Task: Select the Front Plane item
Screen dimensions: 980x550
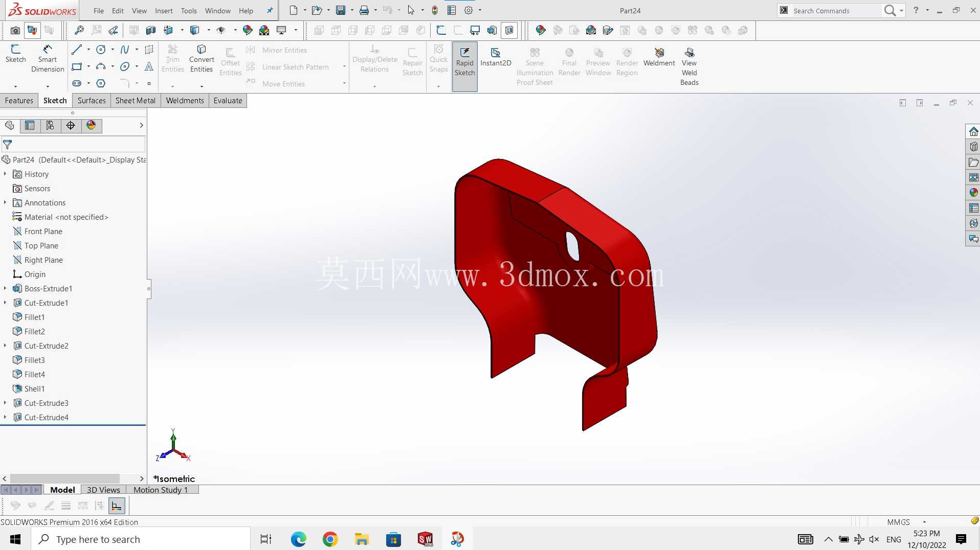Action: [x=43, y=232]
